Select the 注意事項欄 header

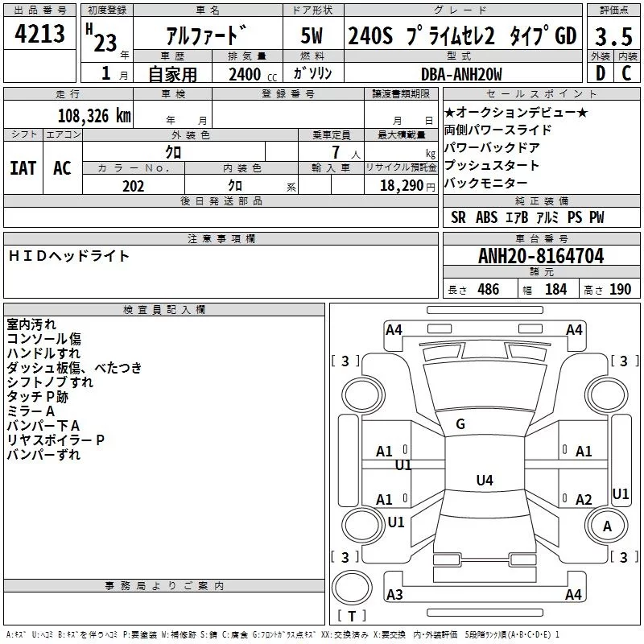(x=221, y=238)
